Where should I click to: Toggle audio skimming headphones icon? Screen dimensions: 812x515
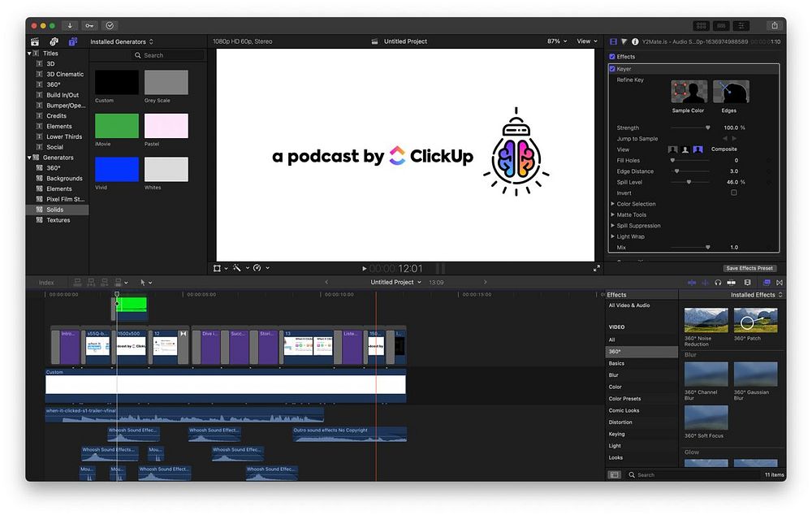pyautogui.click(x=718, y=283)
